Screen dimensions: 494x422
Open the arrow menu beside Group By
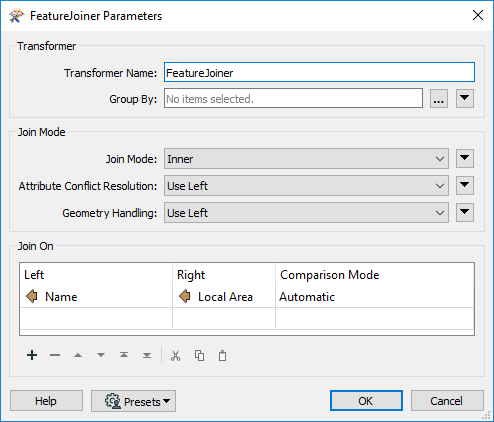point(465,98)
